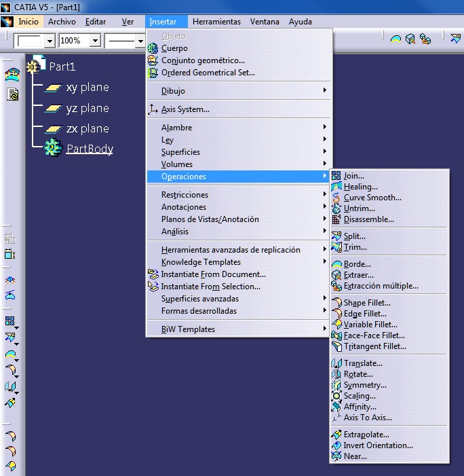Expand the Dibujo submenu

pos(239,91)
